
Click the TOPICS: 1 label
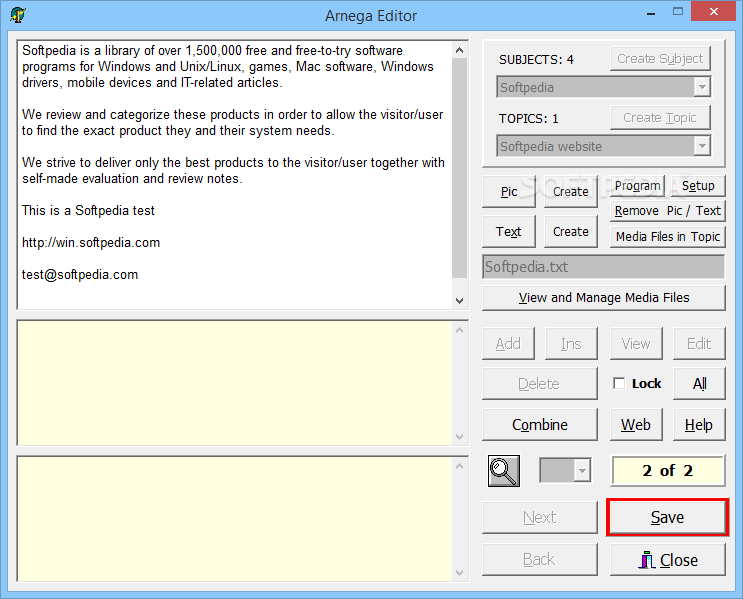pos(528,118)
